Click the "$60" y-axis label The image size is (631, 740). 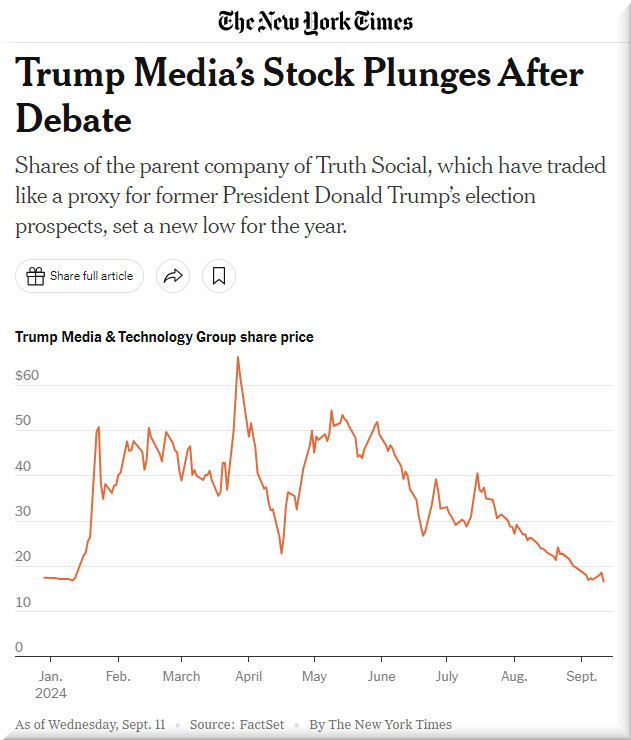[27, 376]
